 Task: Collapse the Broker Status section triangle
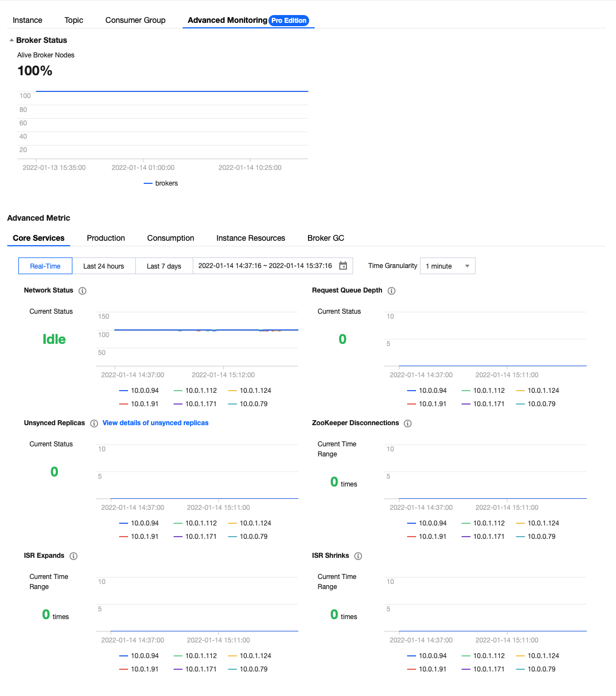coord(11,40)
